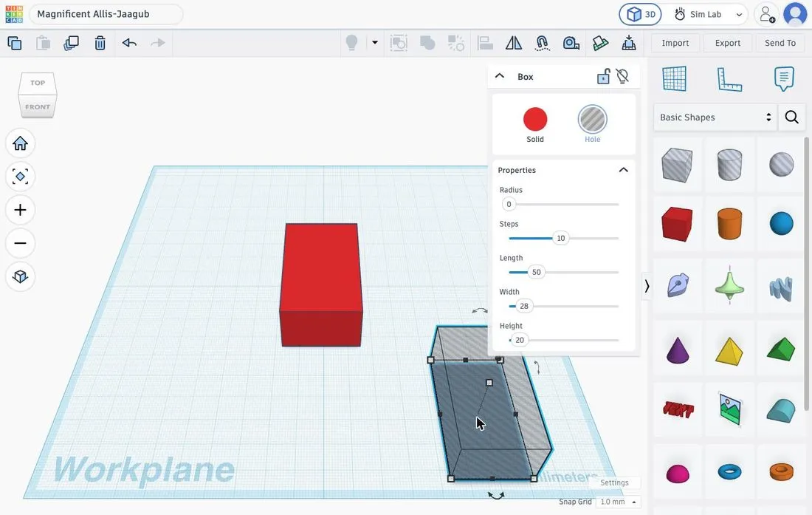
Task: Click the design name Magnificent Allis-Jaagub
Action: tap(93, 14)
